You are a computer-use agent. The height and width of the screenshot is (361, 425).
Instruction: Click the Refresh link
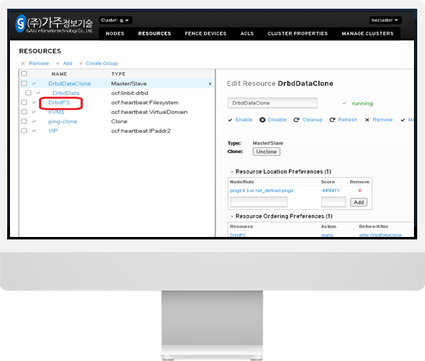pos(347,120)
